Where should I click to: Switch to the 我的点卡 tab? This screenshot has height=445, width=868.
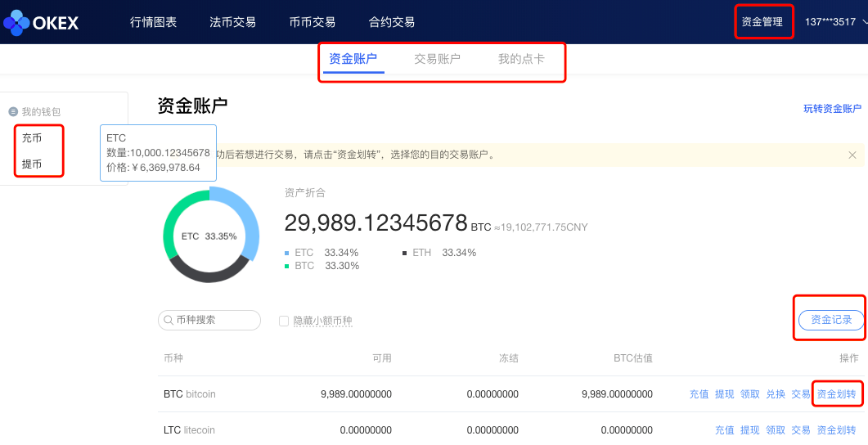click(521, 59)
